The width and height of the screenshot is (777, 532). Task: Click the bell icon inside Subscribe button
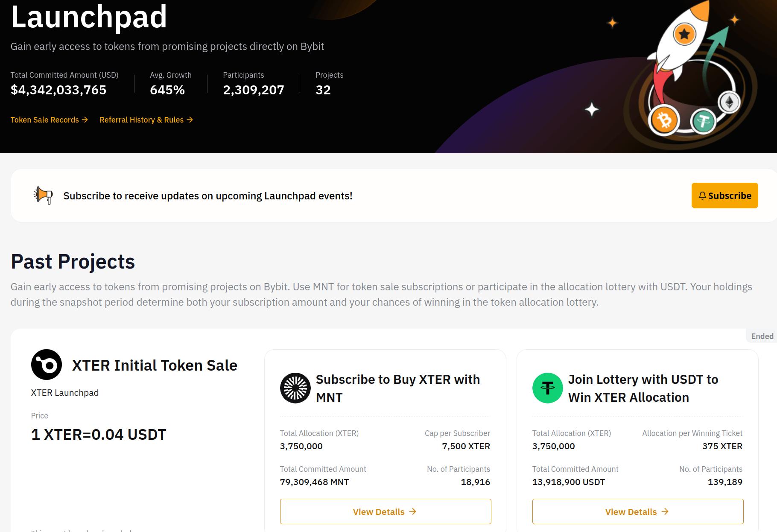coord(702,196)
